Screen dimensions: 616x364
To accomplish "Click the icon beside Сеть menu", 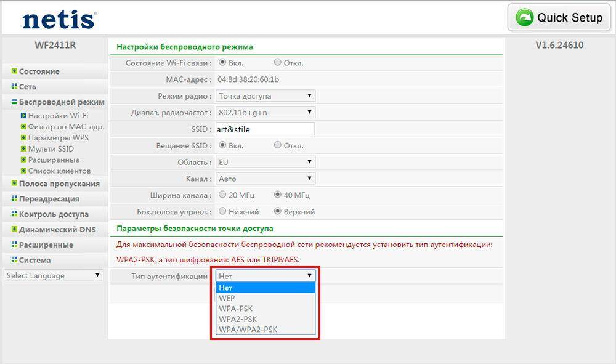I will (x=14, y=87).
